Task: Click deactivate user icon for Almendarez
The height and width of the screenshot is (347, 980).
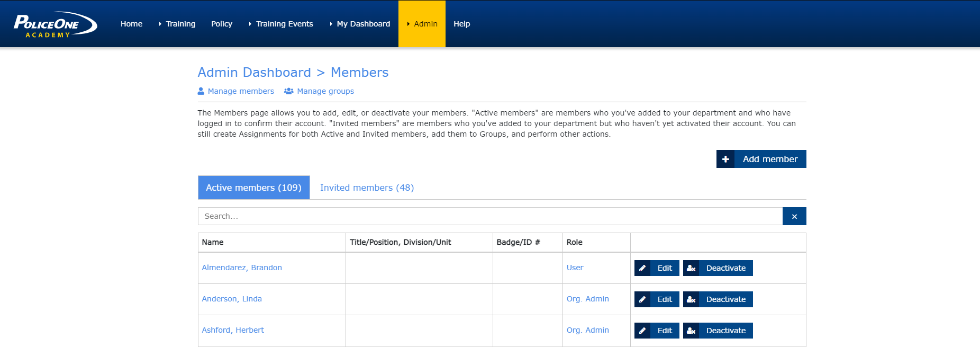Action: 691,268
